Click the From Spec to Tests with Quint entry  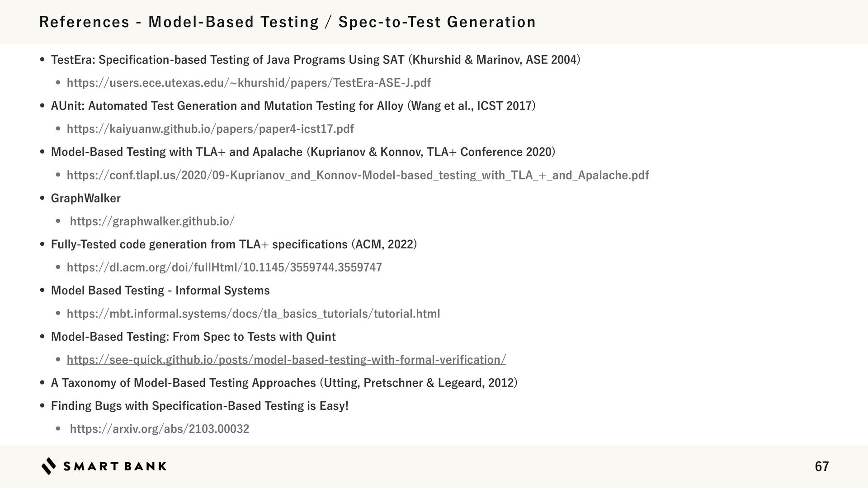193,337
